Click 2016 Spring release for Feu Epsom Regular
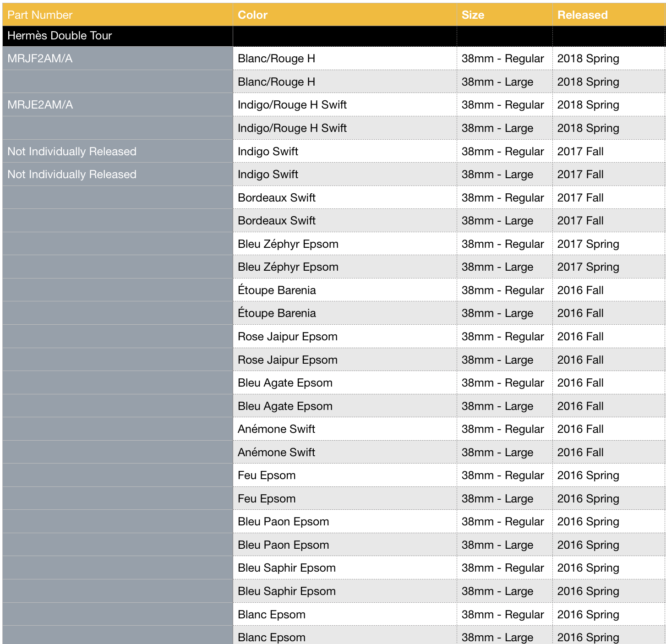The width and height of the screenshot is (666, 644). coord(588,475)
